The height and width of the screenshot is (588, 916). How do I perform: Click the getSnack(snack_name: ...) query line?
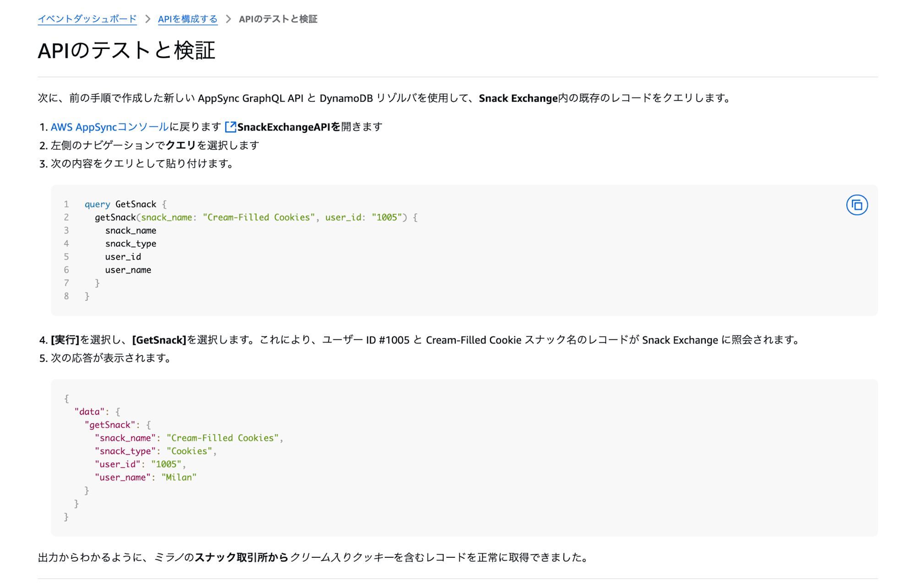(x=256, y=218)
